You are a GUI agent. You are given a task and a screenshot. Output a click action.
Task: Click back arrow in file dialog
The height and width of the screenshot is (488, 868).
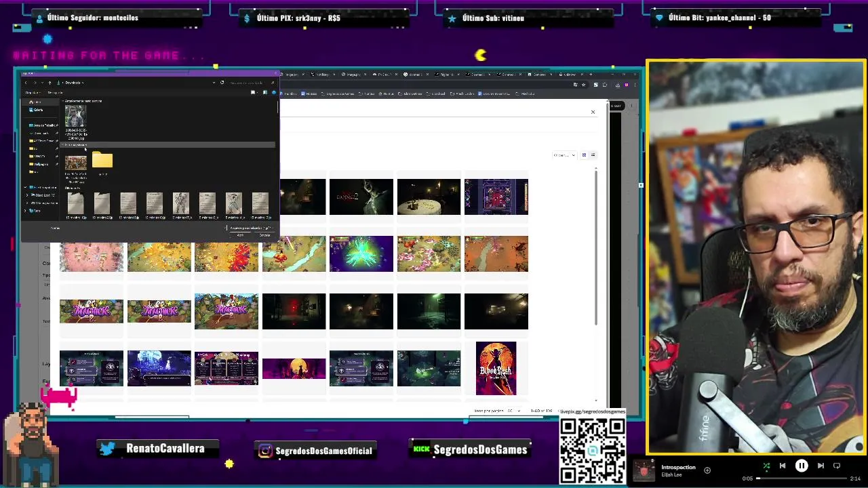pos(26,83)
